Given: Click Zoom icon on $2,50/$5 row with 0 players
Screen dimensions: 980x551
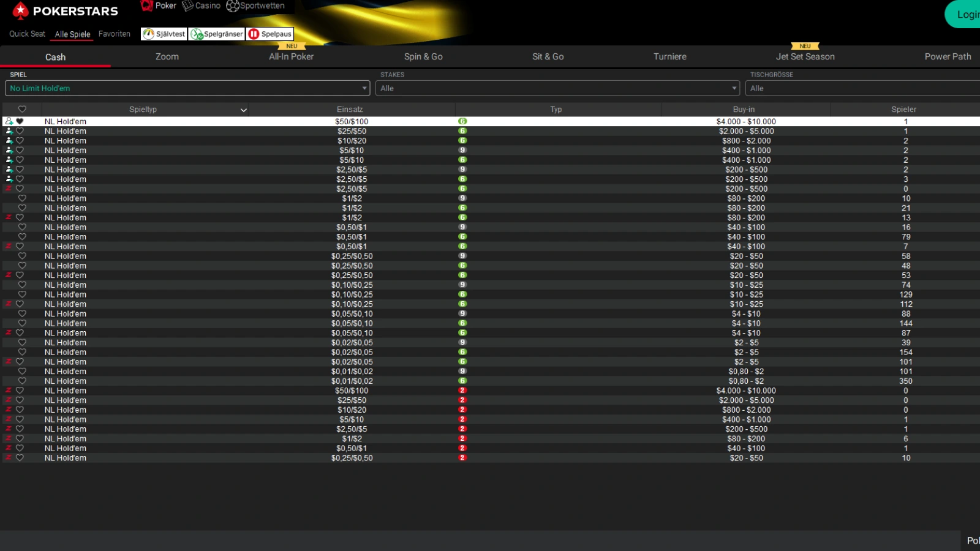Looking at the screenshot, I should click(9, 189).
